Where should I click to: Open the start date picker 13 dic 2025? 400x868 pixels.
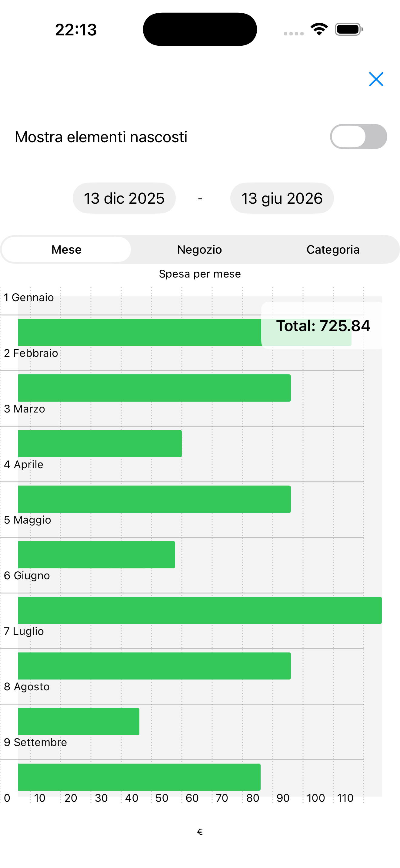[124, 198]
